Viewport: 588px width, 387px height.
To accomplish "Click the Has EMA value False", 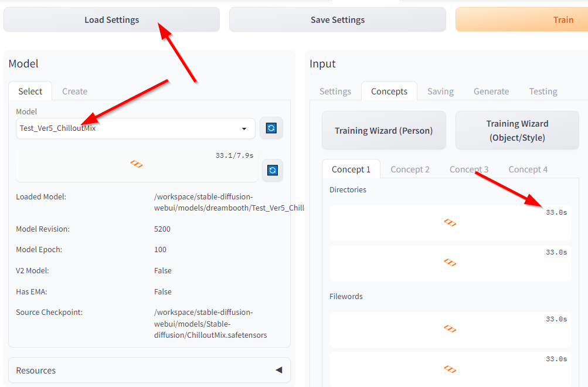I will pos(163,291).
